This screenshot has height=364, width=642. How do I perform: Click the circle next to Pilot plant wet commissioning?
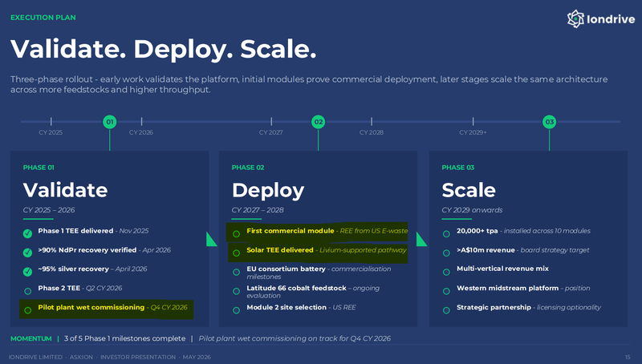click(27, 310)
